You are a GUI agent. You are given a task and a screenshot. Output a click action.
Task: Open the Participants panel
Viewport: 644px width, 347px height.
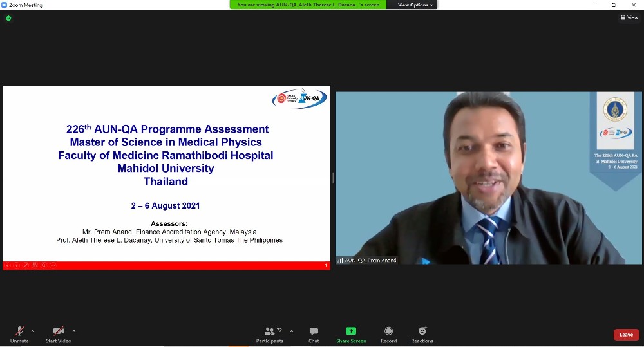pyautogui.click(x=270, y=332)
